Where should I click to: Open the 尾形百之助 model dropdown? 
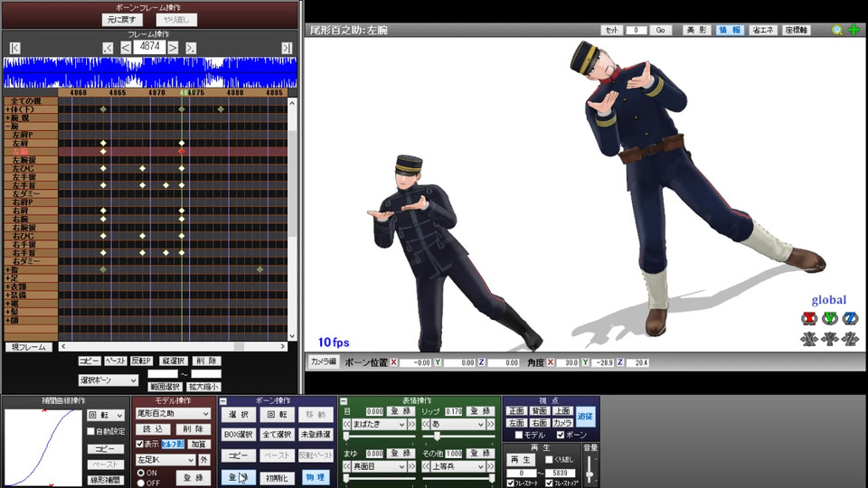(x=173, y=414)
